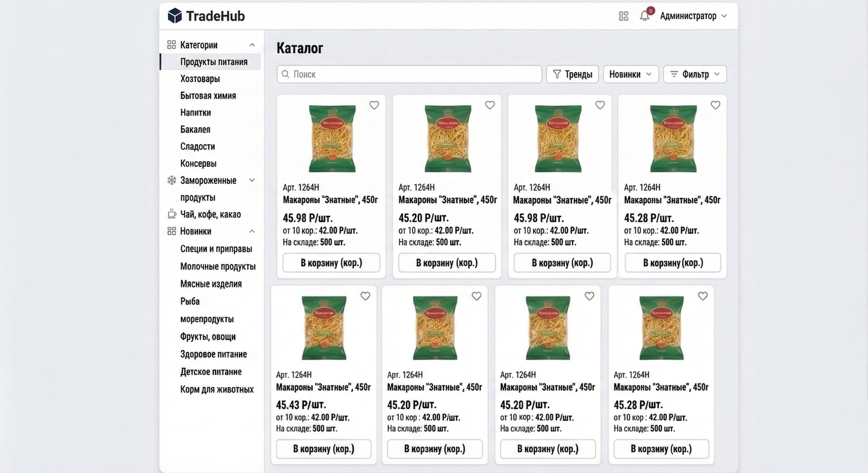Click the snowflake icon for frozen products

pyautogui.click(x=171, y=180)
